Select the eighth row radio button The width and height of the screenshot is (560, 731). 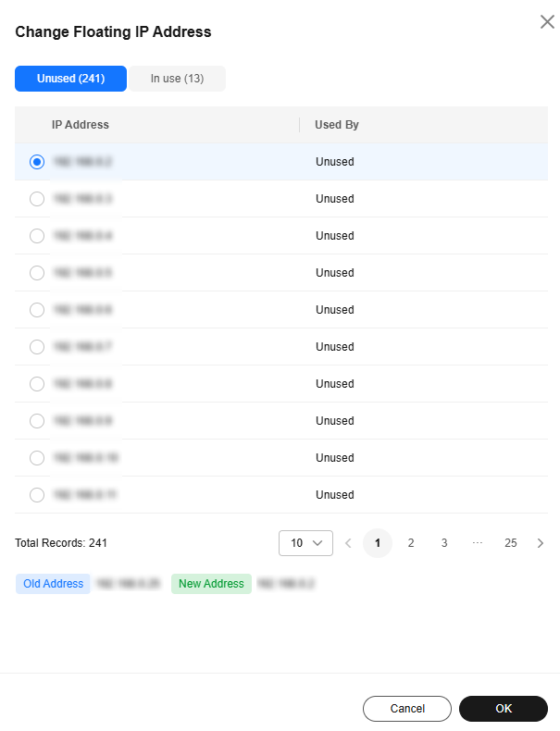pyautogui.click(x=37, y=421)
